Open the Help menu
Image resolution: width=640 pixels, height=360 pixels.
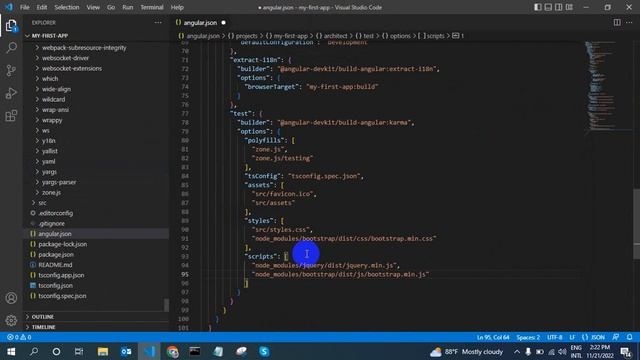click(177, 7)
